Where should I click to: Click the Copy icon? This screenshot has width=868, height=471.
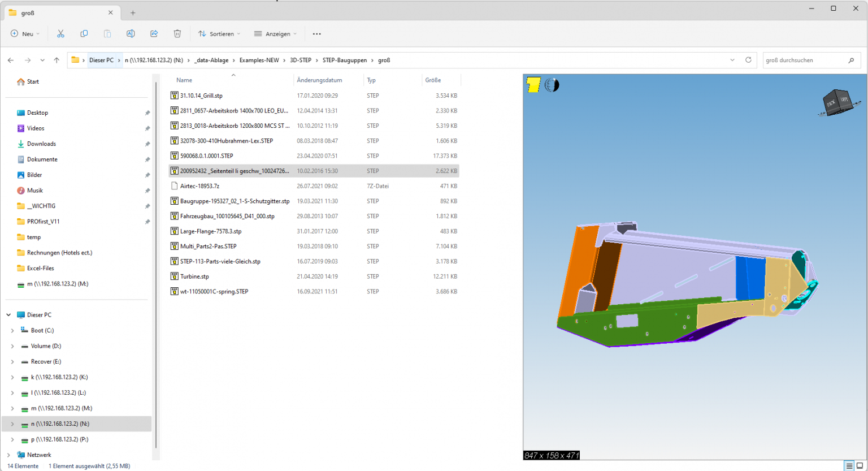point(84,34)
